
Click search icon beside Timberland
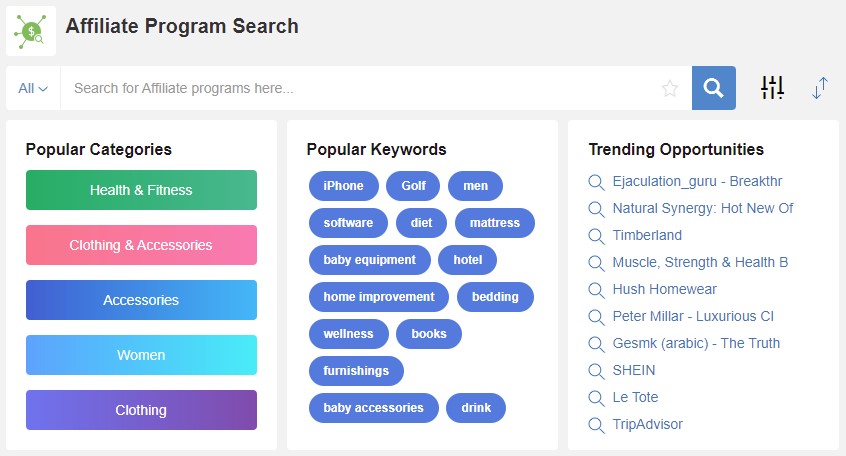pyautogui.click(x=596, y=236)
